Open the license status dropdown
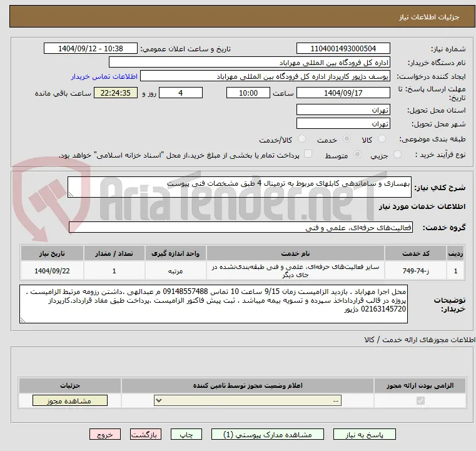The width and height of the screenshot is (476, 451). point(248,400)
